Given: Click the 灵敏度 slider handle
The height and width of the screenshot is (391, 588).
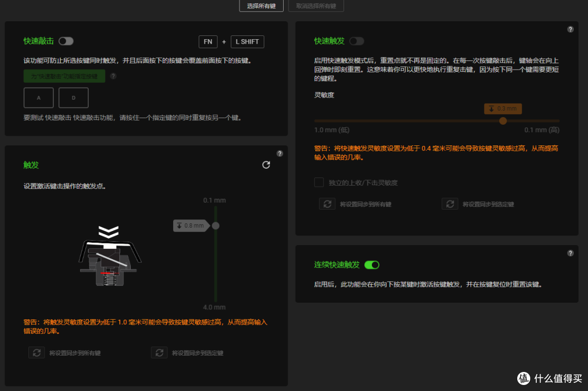Looking at the screenshot, I should pyautogui.click(x=503, y=121).
